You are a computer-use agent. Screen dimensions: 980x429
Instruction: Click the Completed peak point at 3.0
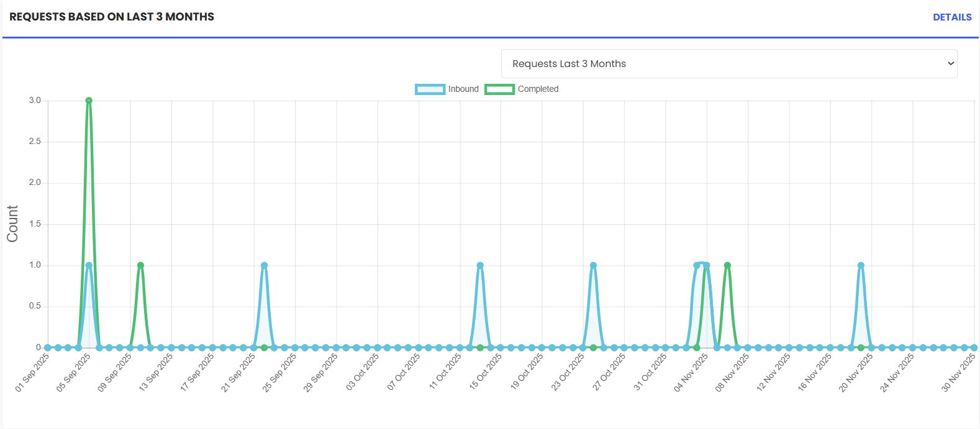click(x=89, y=101)
